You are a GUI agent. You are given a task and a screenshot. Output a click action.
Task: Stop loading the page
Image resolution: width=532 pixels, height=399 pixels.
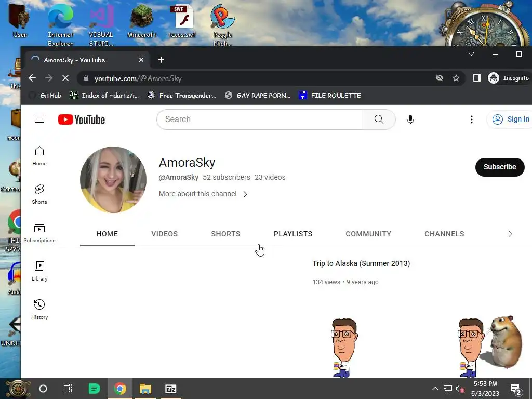coord(65,78)
